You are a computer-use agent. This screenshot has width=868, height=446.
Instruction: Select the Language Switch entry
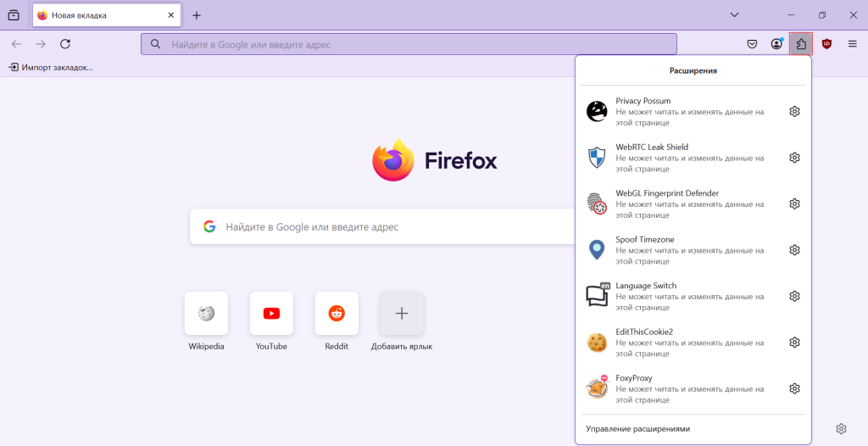click(682, 297)
